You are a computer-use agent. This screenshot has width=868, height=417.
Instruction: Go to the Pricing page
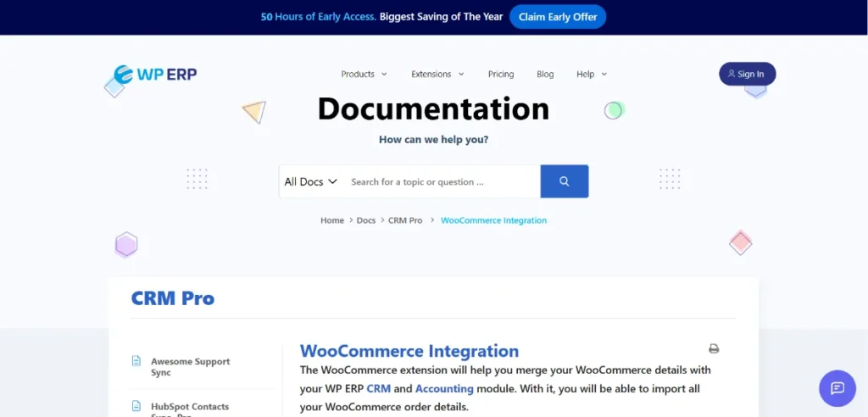pos(501,75)
